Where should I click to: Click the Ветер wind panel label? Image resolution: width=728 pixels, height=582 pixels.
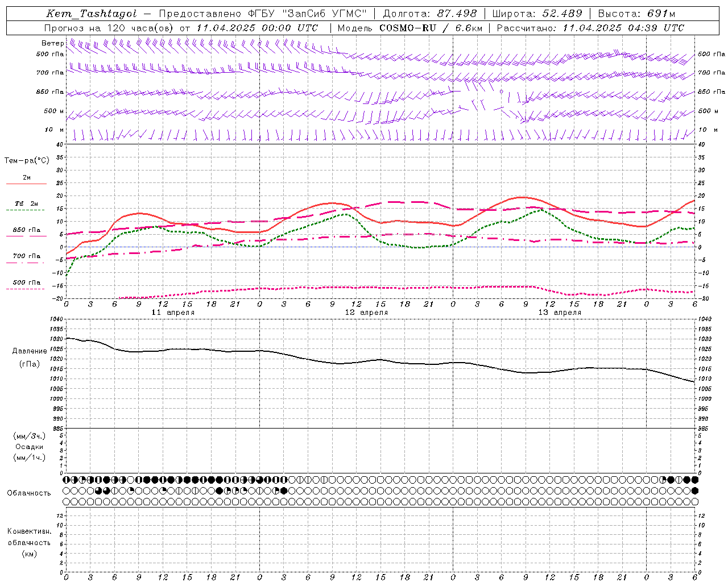pyautogui.click(x=53, y=43)
